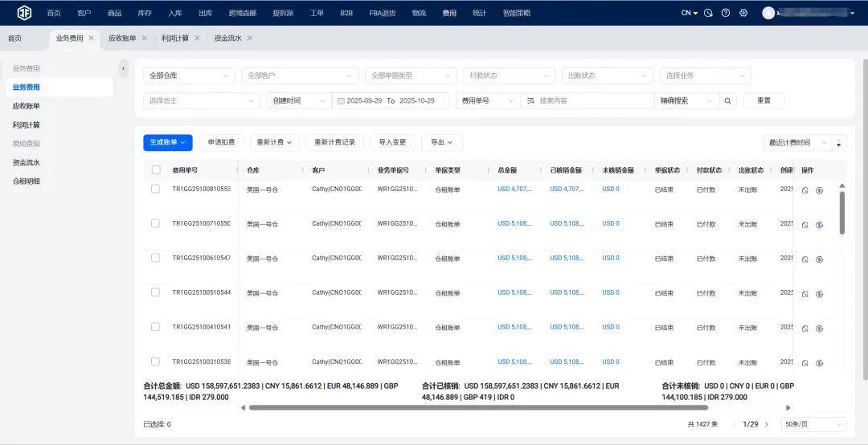The width and height of the screenshot is (868, 445).
Task: Tick the select-all checkbox in table header
Action: point(156,170)
